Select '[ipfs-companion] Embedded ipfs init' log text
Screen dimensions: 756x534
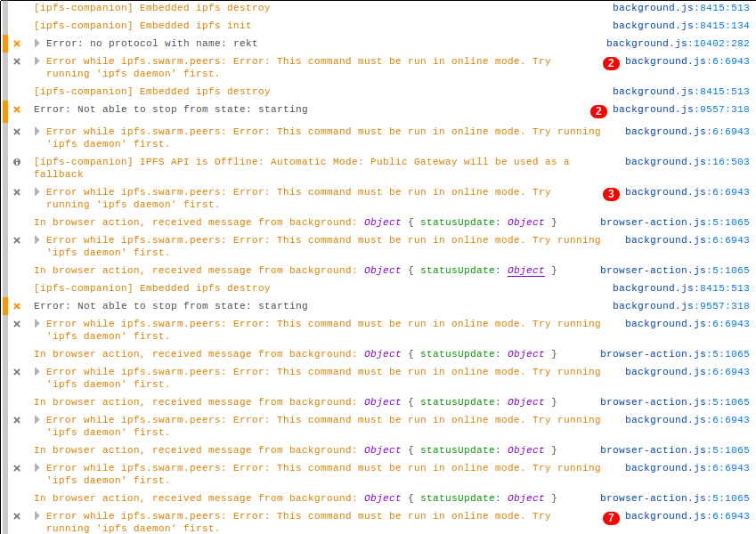tap(142, 26)
